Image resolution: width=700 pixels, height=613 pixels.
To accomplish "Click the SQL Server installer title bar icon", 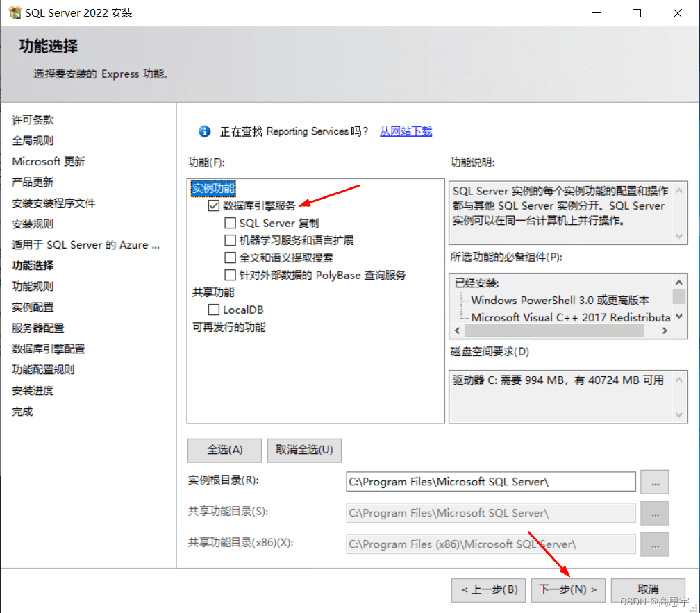I will point(15,12).
